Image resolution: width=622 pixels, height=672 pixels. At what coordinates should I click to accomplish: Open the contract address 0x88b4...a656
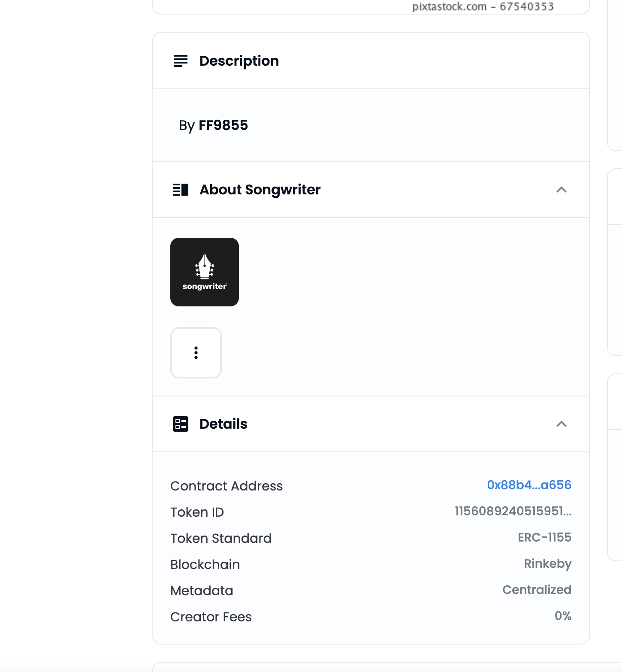529,485
